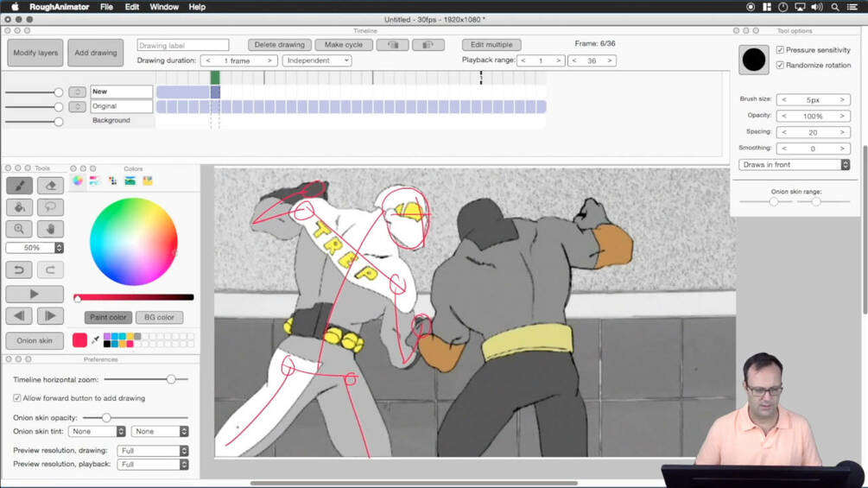Click the red brightness slider bar
Image resolution: width=868 pixels, height=488 pixels.
coord(133,298)
